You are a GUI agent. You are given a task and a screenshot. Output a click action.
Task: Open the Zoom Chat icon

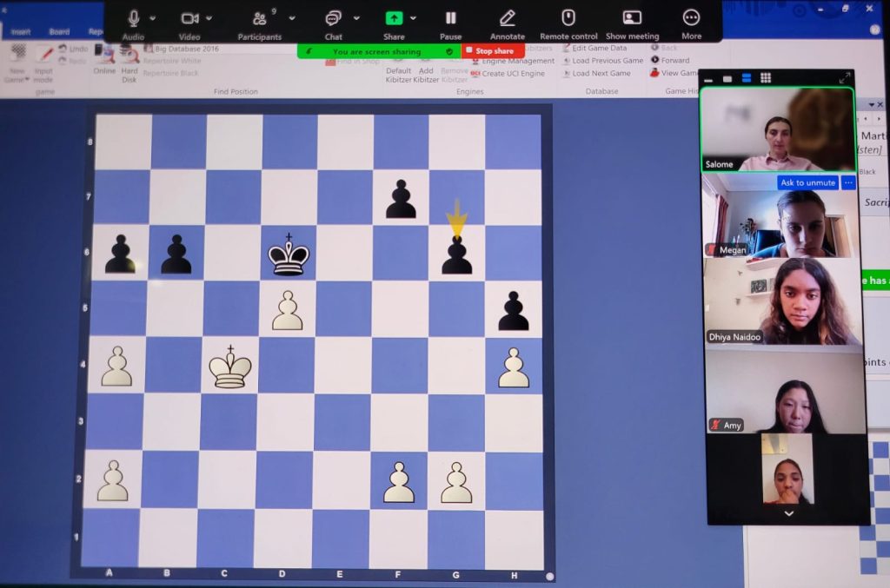coord(333,19)
